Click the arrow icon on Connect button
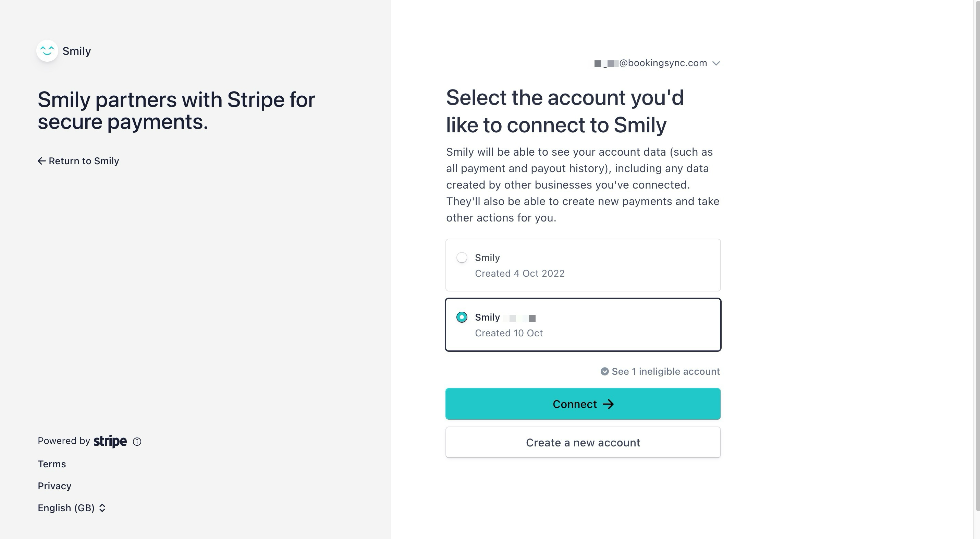980x539 pixels. click(x=608, y=404)
